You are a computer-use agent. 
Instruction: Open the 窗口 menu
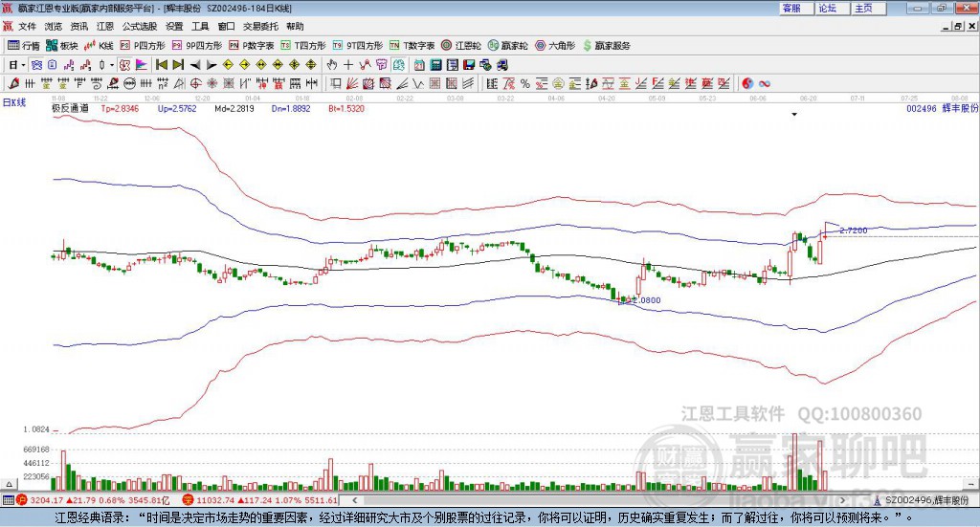click(226, 26)
